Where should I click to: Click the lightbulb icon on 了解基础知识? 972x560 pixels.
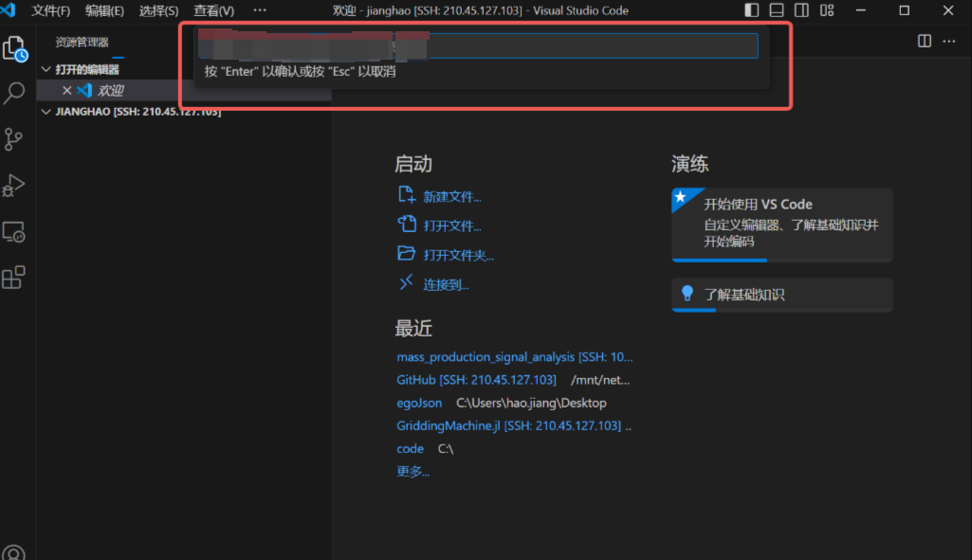[687, 294]
